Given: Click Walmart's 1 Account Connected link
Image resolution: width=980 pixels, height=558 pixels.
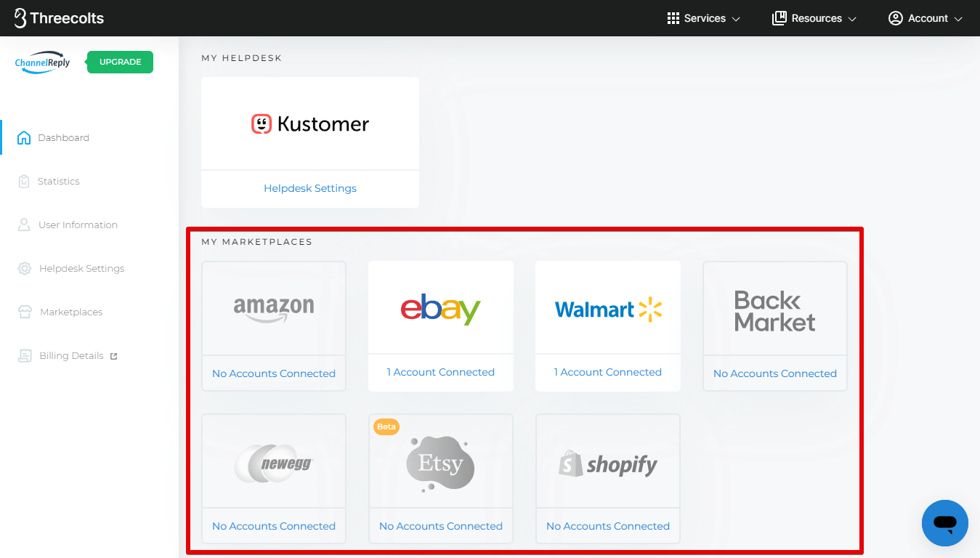Looking at the screenshot, I should click(608, 372).
